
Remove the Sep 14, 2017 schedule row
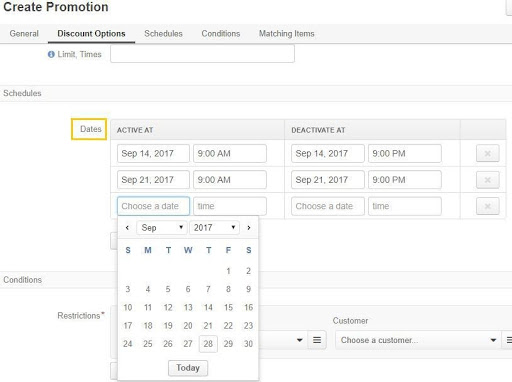(x=487, y=153)
